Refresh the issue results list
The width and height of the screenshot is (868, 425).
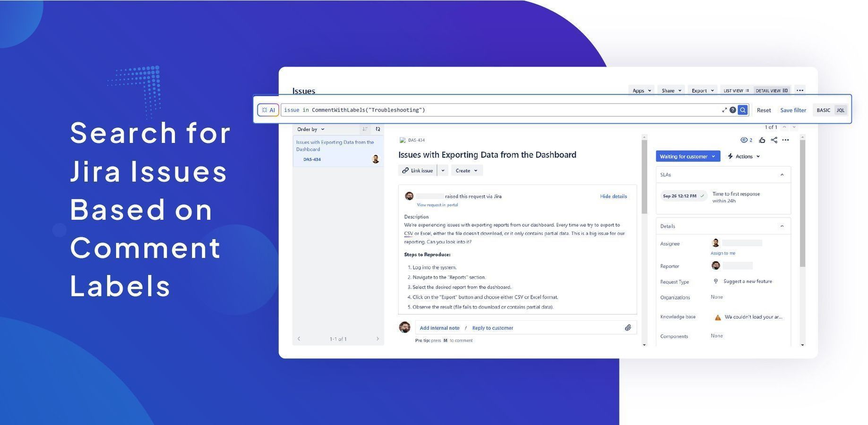(x=378, y=129)
